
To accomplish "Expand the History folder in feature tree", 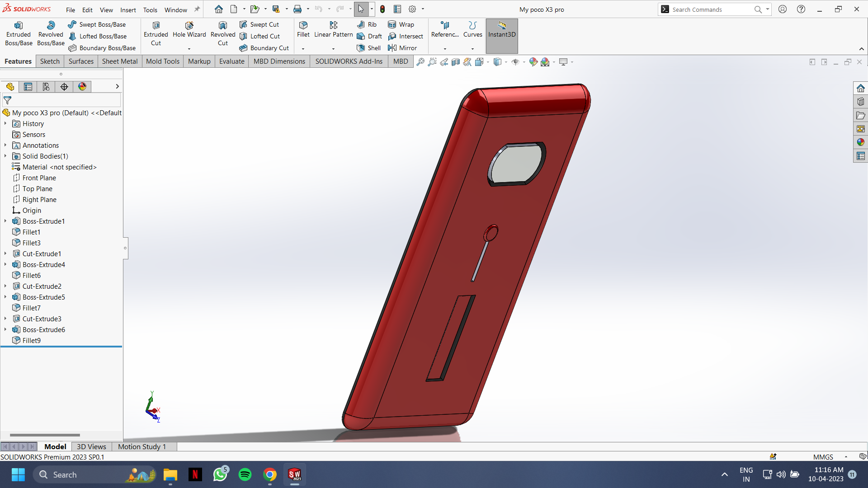I will click(x=5, y=123).
